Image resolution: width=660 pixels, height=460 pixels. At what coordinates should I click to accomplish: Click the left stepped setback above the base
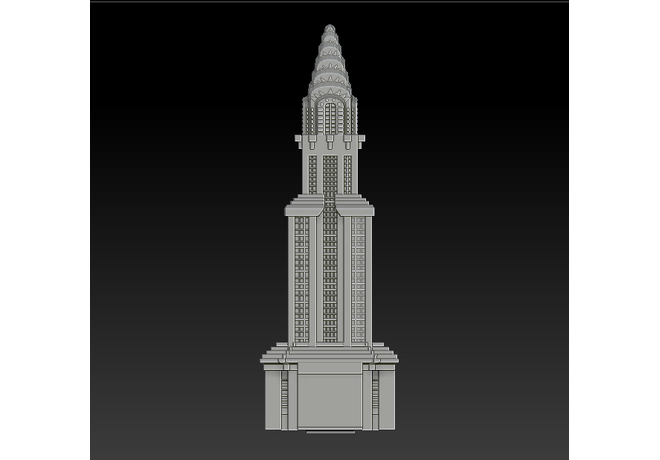pyautogui.click(x=275, y=354)
